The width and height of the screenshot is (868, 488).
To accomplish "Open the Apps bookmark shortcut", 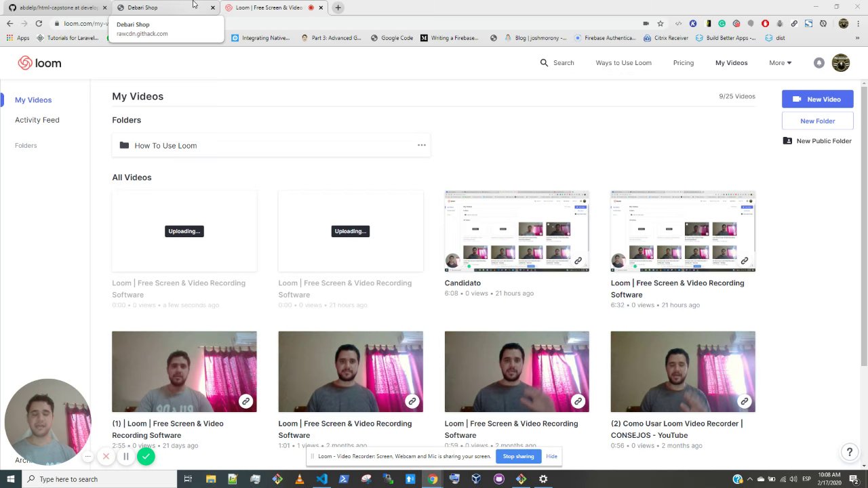I will coord(18,38).
